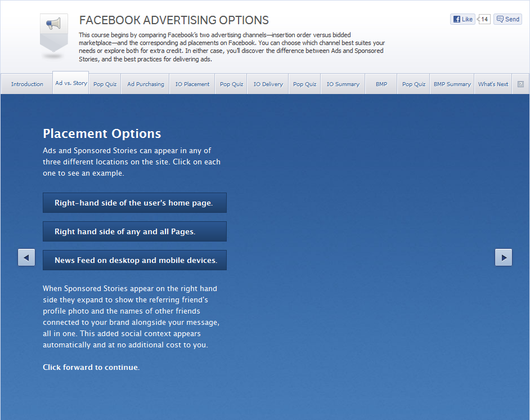Click the paragraph starting 'When Sponsored Stories appear'
The width and height of the screenshot is (530, 420).
pyautogui.click(x=131, y=317)
